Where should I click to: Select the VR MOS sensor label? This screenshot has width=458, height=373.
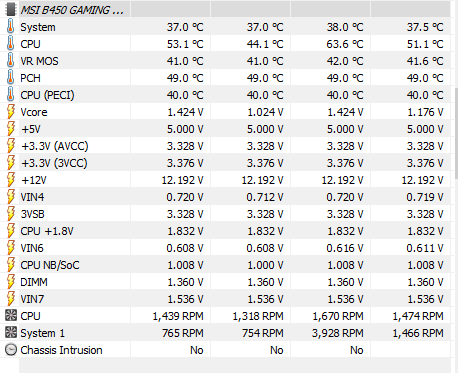39,61
